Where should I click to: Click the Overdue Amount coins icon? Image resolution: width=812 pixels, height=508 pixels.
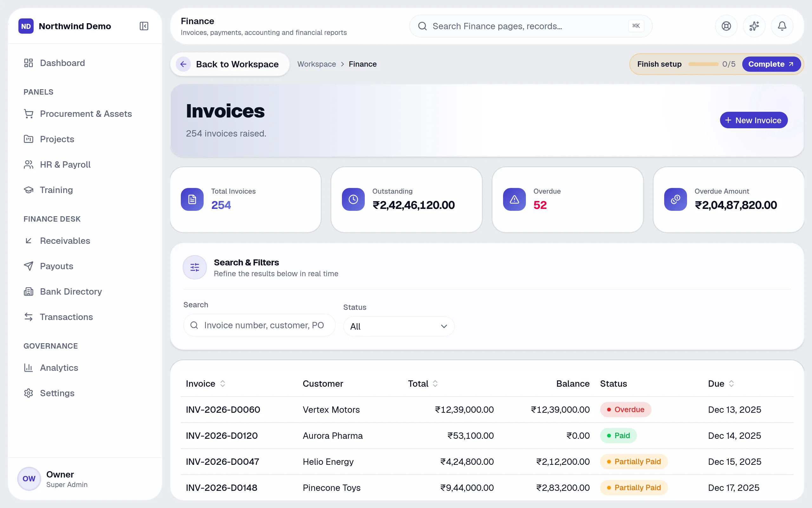(675, 199)
